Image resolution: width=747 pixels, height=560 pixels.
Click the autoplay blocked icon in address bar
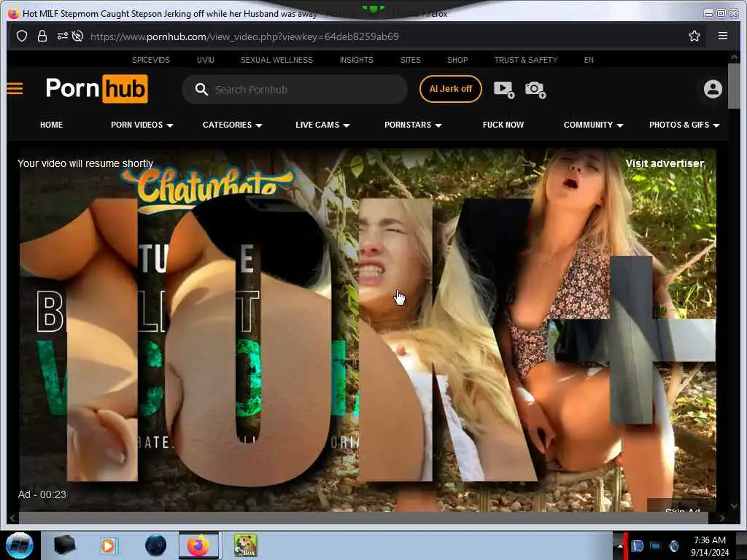point(77,36)
